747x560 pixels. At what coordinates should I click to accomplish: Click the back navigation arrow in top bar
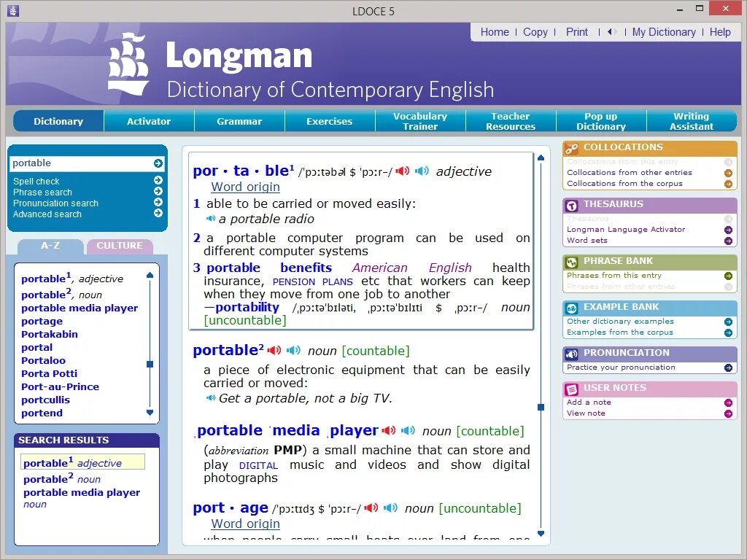click(609, 32)
